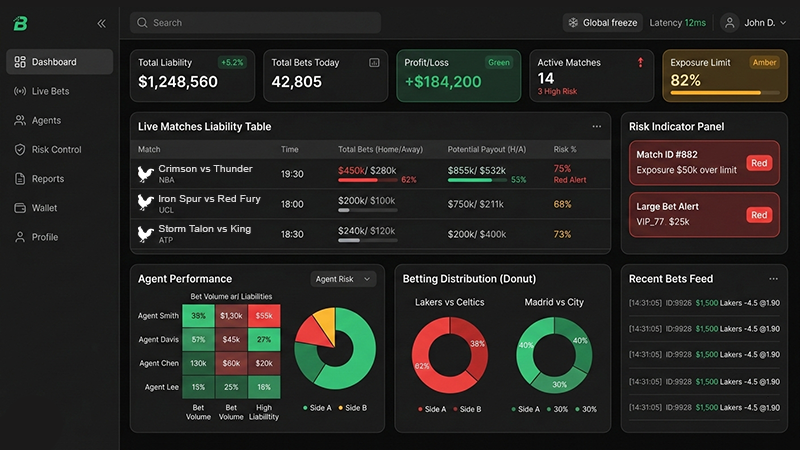Click the Wallet icon in sidebar

point(20,208)
